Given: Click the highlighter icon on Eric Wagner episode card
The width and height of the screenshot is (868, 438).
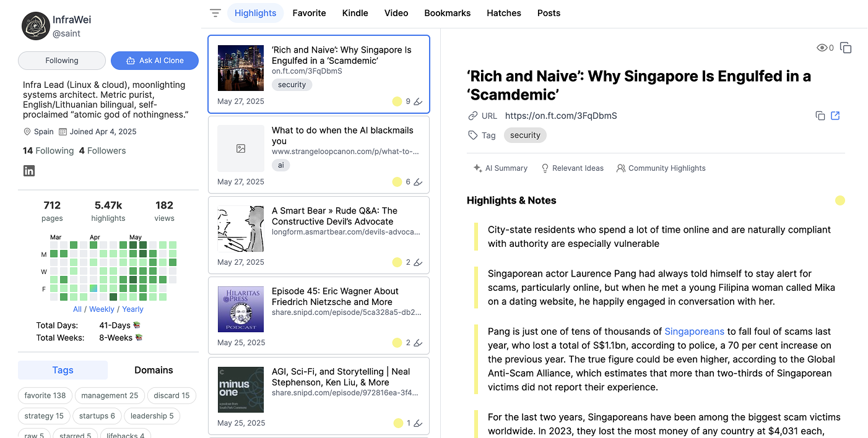Looking at the screenshot, I should click(x=418, y=343).
